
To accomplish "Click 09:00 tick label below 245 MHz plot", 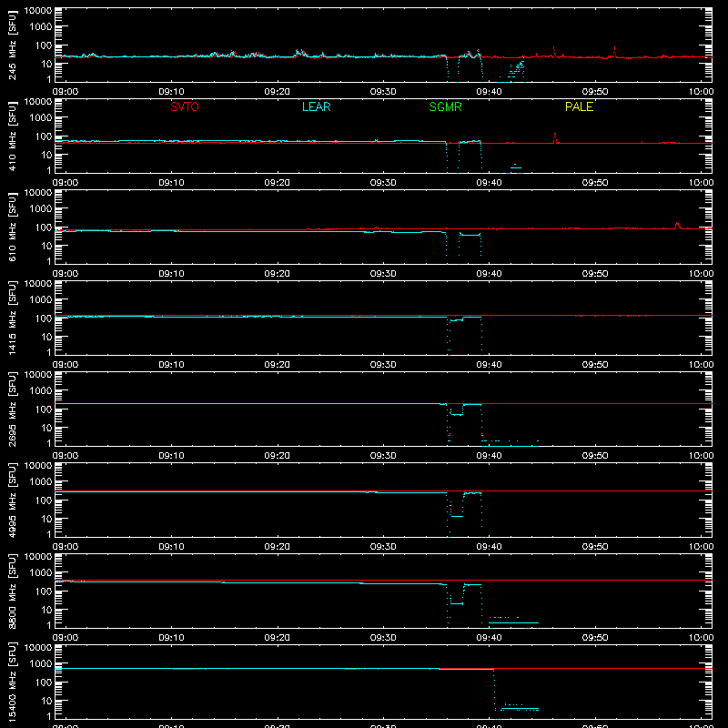I will (66, 92).
